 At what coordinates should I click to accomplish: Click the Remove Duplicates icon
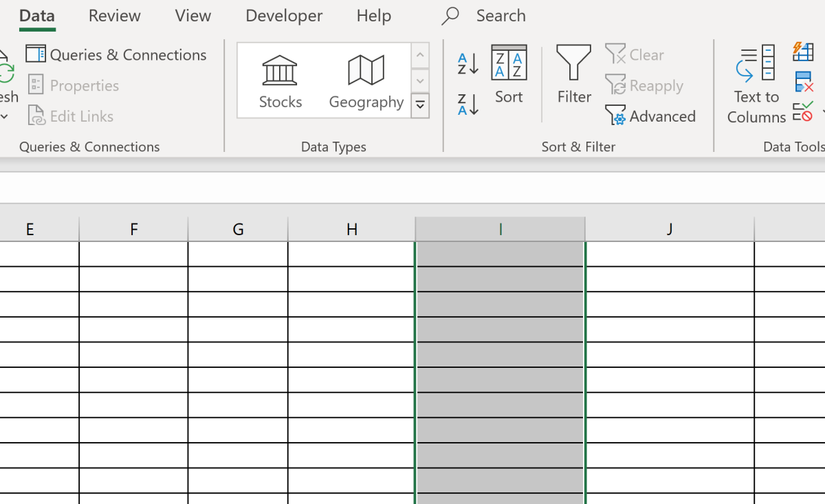click(x=802, y=83)
